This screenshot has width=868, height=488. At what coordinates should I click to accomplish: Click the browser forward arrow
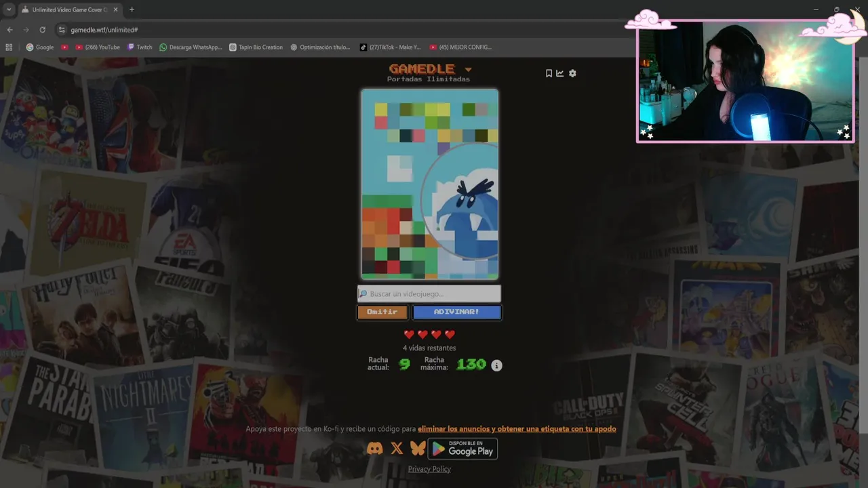[26, 30]
